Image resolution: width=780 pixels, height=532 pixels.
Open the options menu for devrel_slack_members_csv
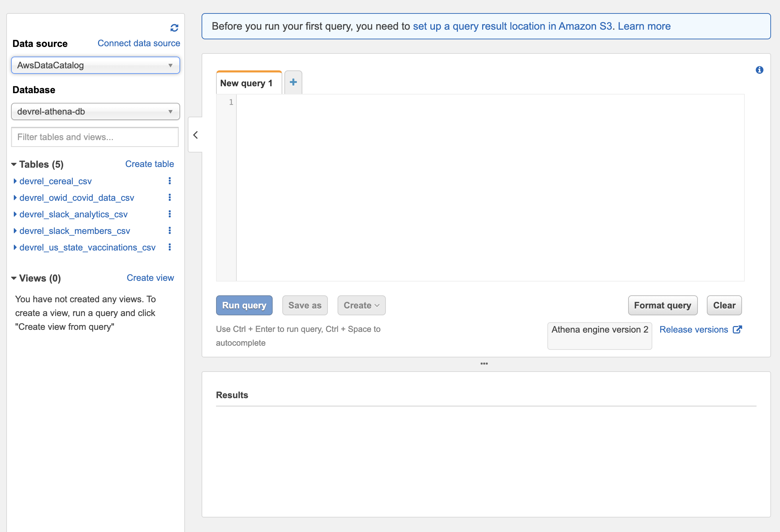169,230
